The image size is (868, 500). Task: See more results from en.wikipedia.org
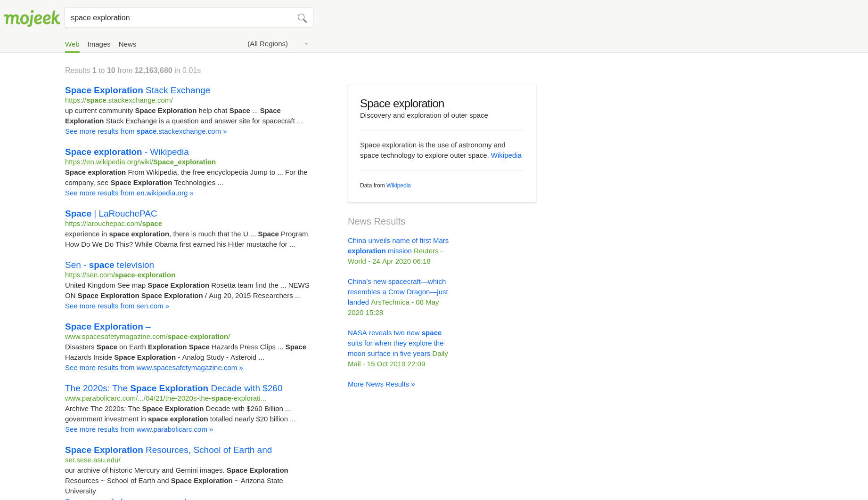tap(129, 193)
